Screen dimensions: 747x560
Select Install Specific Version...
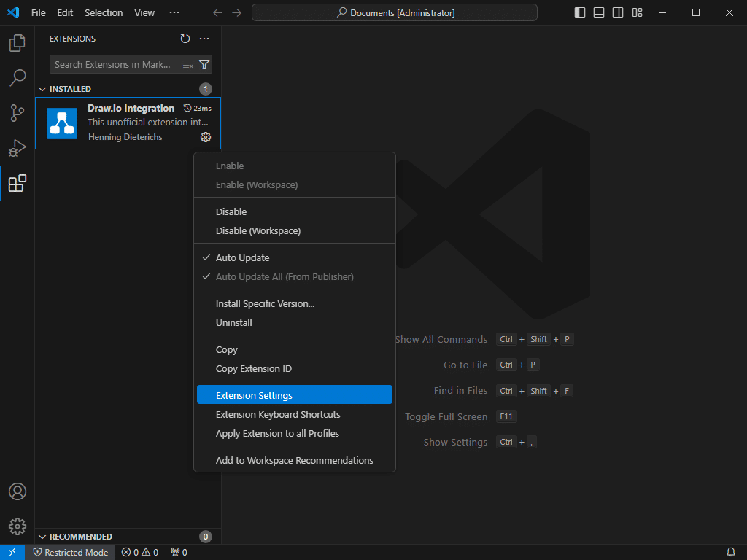pos(295,304)
